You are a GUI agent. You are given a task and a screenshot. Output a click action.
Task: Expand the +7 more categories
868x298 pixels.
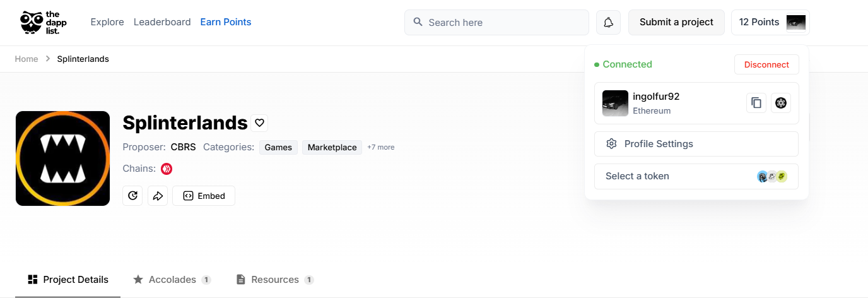[381, 147]
